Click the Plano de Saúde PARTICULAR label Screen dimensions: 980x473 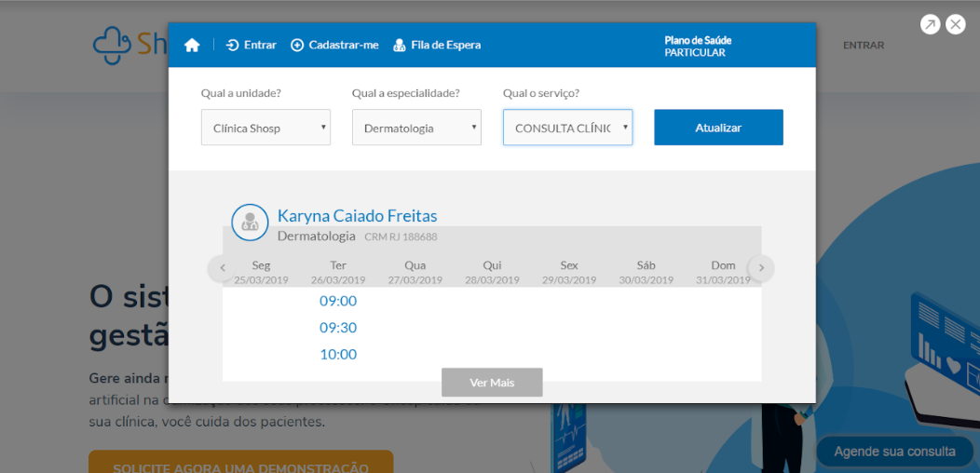(x=698, y=47)
